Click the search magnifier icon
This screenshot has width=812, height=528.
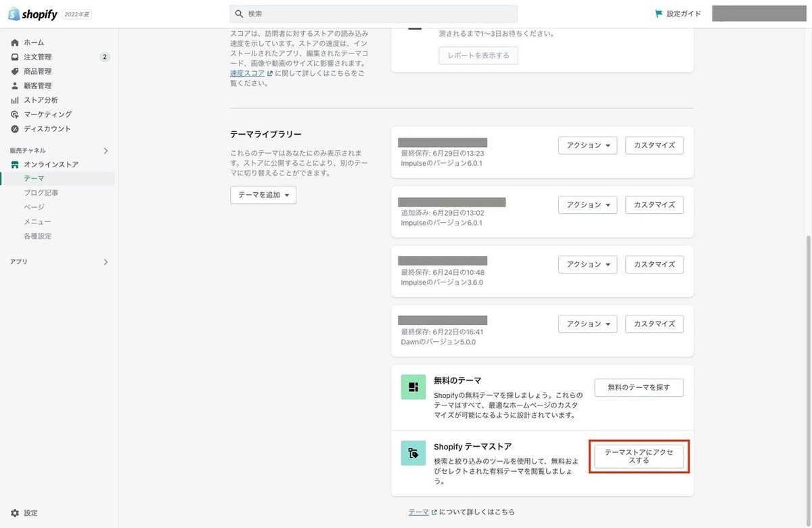click(x=239, y=14)
